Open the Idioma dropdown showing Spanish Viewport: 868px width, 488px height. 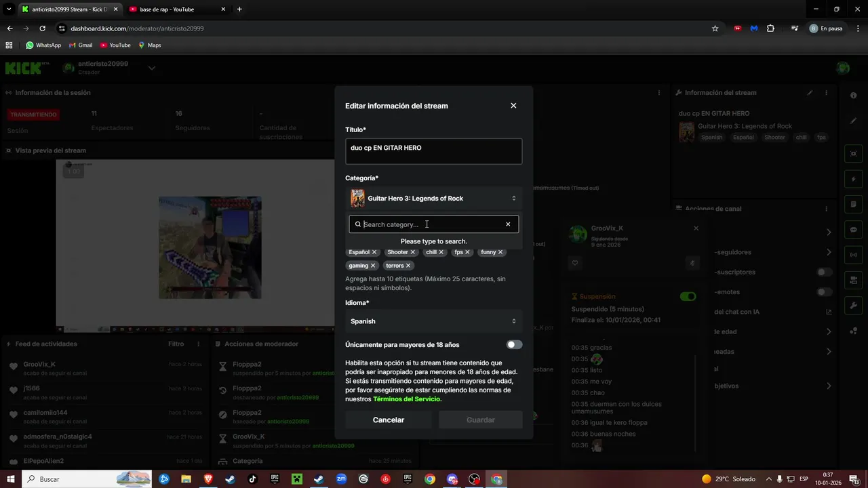pos(434,321)
